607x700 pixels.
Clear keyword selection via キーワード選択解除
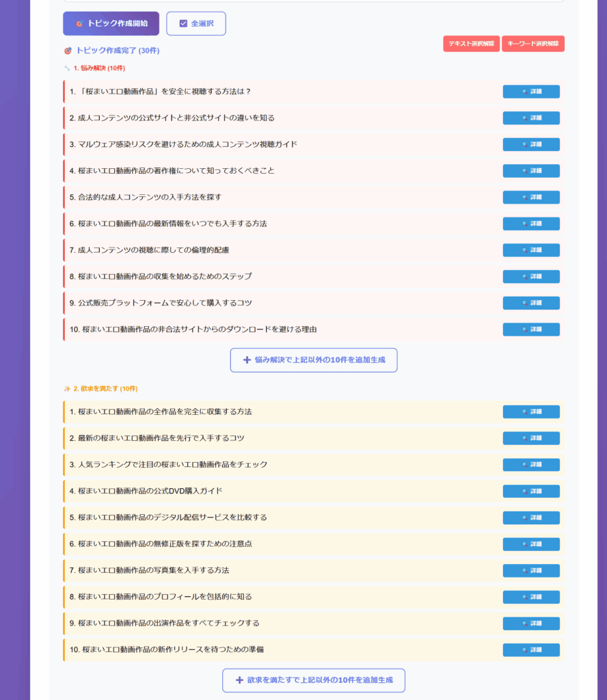click(x=533, y=44)
